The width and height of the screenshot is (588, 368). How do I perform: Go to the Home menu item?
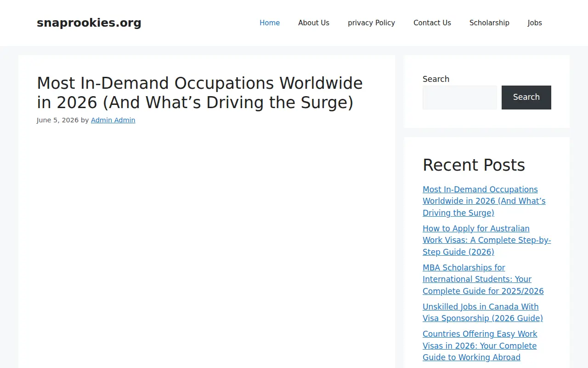[x=270, y=23]
